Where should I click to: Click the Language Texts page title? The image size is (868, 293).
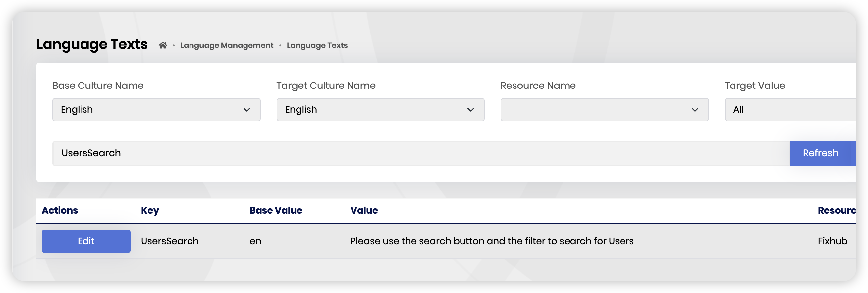92,44
